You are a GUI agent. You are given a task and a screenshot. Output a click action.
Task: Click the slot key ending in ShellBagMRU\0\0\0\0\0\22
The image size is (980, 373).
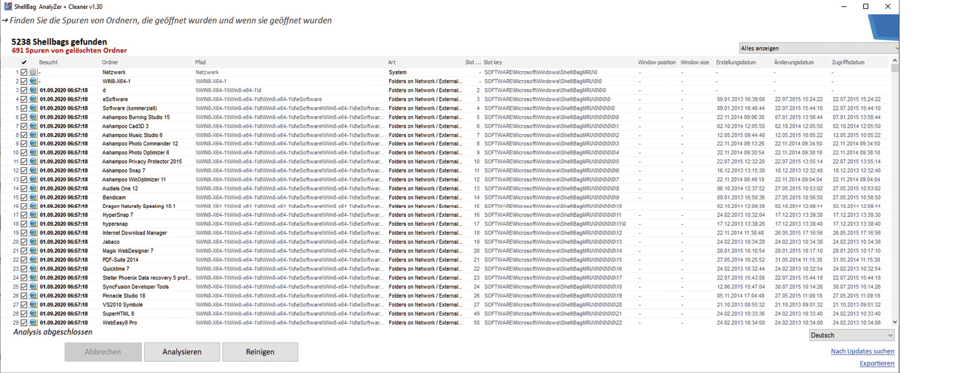point(553,323)
